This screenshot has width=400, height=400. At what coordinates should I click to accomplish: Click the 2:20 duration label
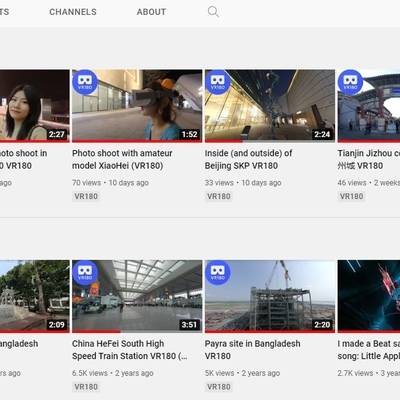pos(322,325)
